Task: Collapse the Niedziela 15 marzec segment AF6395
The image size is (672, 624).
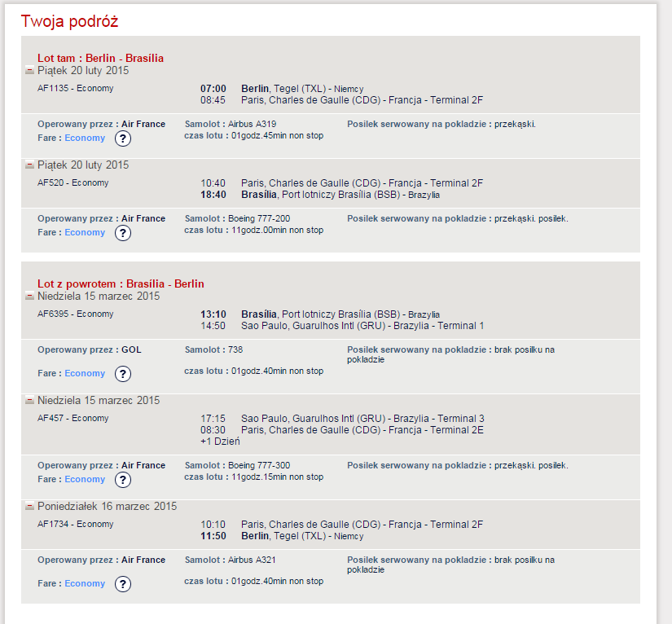Action: click(x=29, y=296)
